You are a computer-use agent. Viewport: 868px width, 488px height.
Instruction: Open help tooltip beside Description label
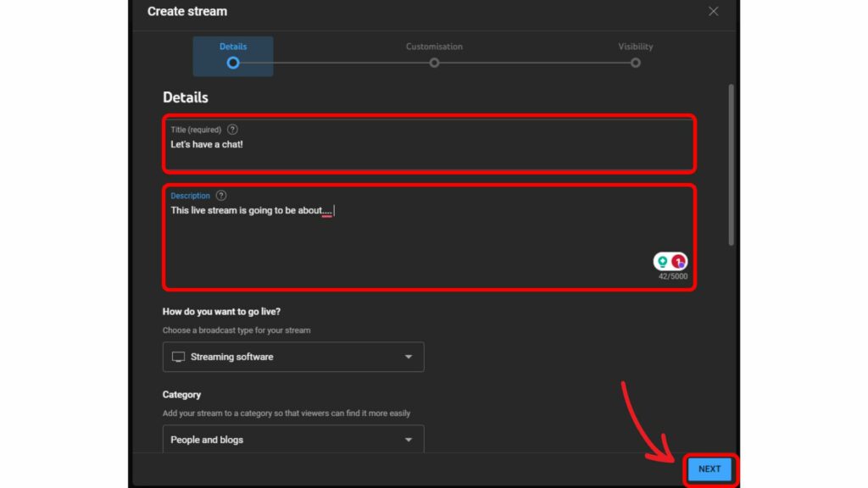(221, 196)
